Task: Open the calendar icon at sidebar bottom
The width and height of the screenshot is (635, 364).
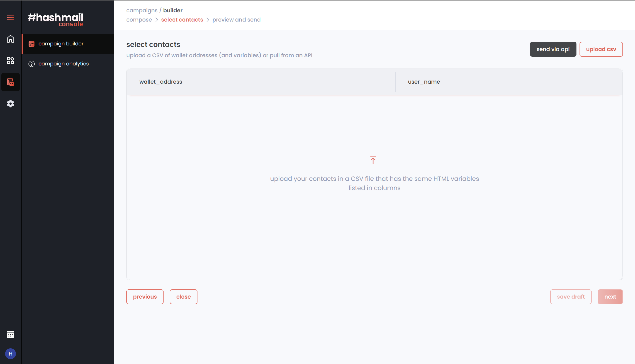Action: [11, 335]
